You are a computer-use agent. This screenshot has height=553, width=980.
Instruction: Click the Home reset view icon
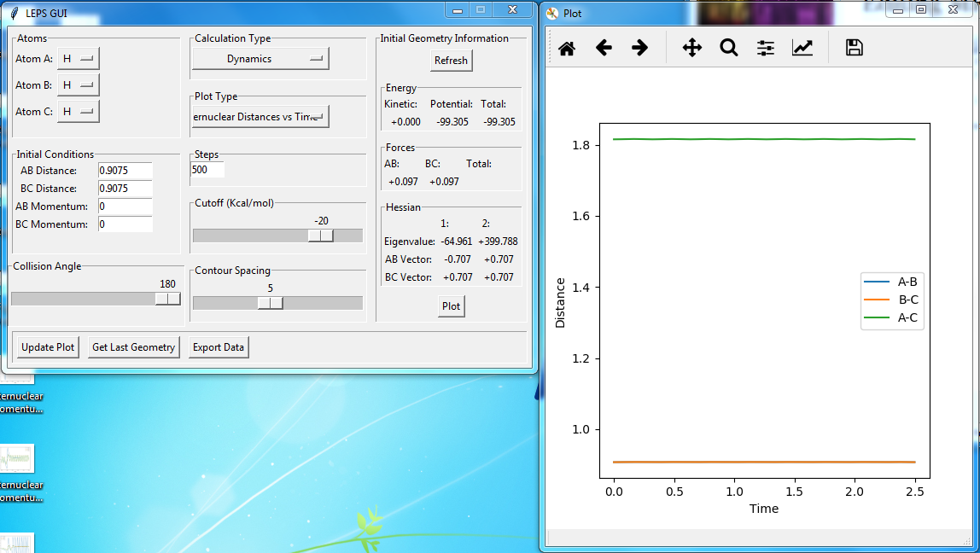click(x=566, y=49)
